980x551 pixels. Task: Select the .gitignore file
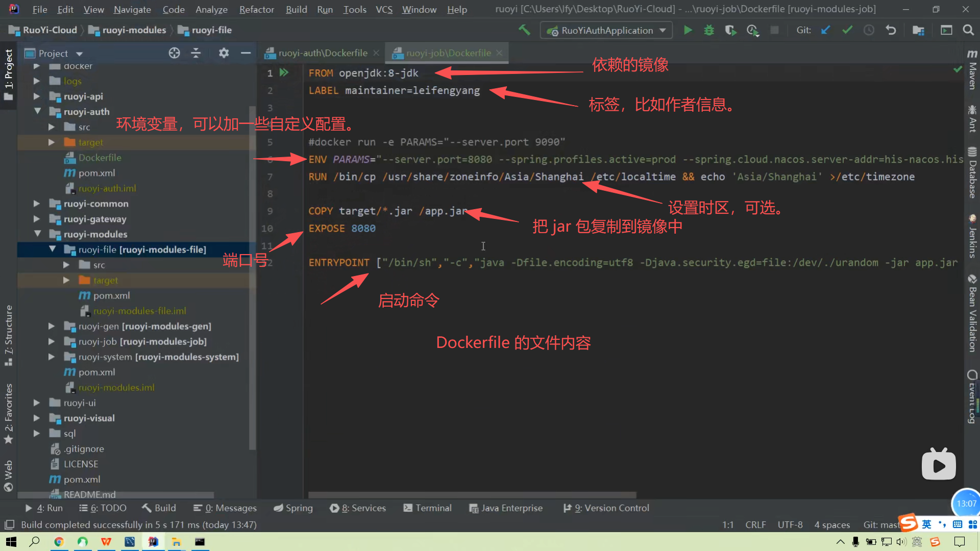pos(84,448)
